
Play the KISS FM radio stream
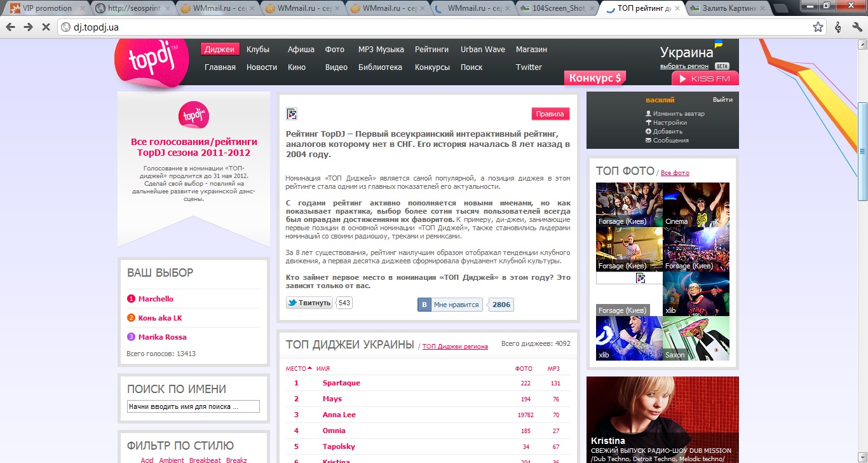click(705, 79)
